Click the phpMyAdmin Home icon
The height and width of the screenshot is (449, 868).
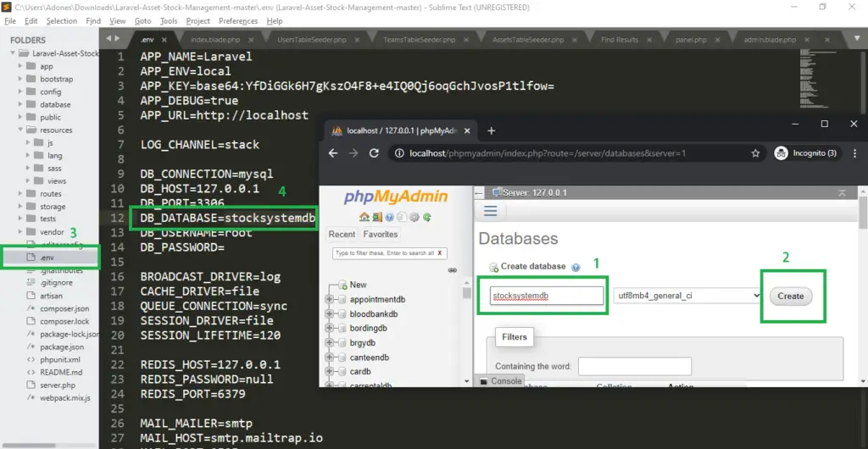click(364, 217)
